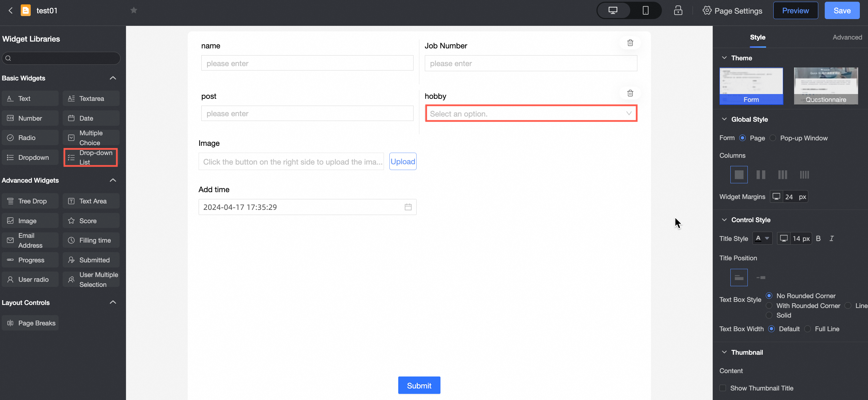Open the title font color picker
This screenshot has width=868, height=400.
click(762, 238)
